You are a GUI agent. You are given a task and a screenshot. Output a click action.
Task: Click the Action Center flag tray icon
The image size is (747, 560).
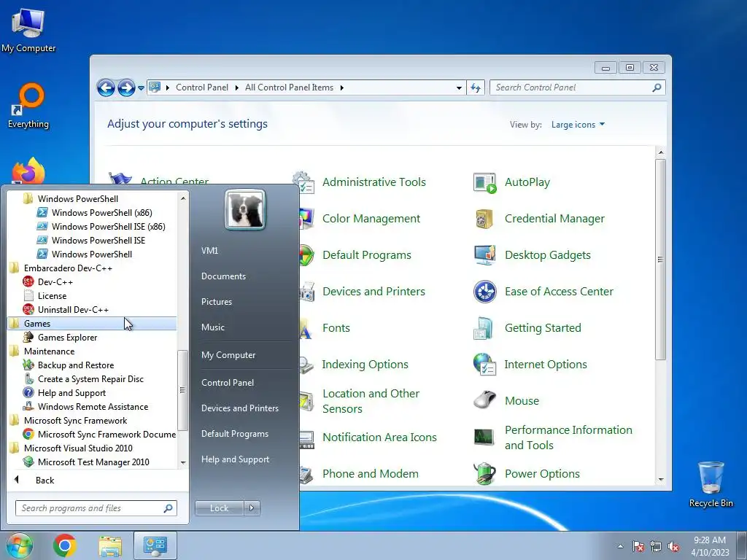638,547
